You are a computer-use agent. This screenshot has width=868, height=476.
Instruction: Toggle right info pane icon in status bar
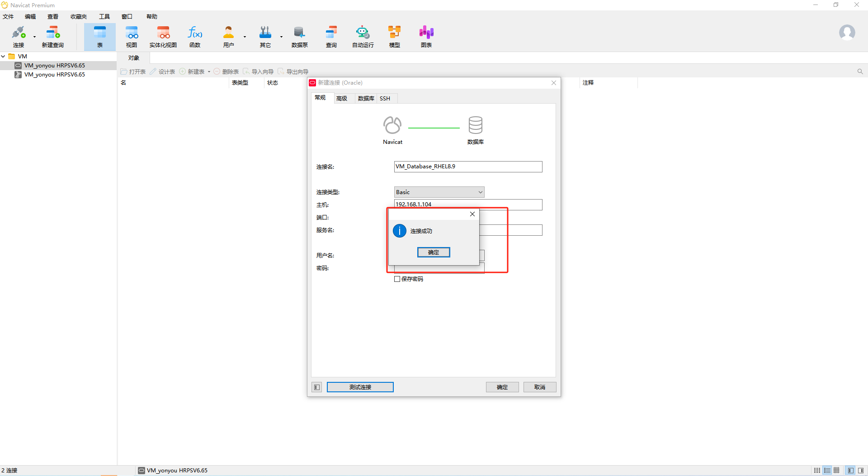[x=861, y=471]
